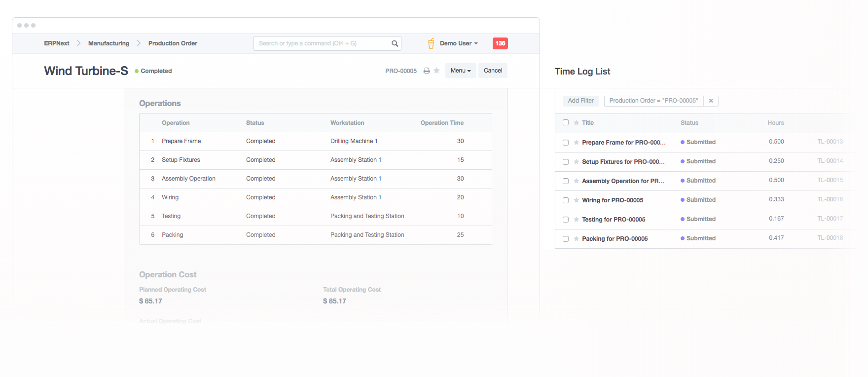Select the Assembly Operation row
The width and height of the screenshot is (868, 377).
(316, 179)
